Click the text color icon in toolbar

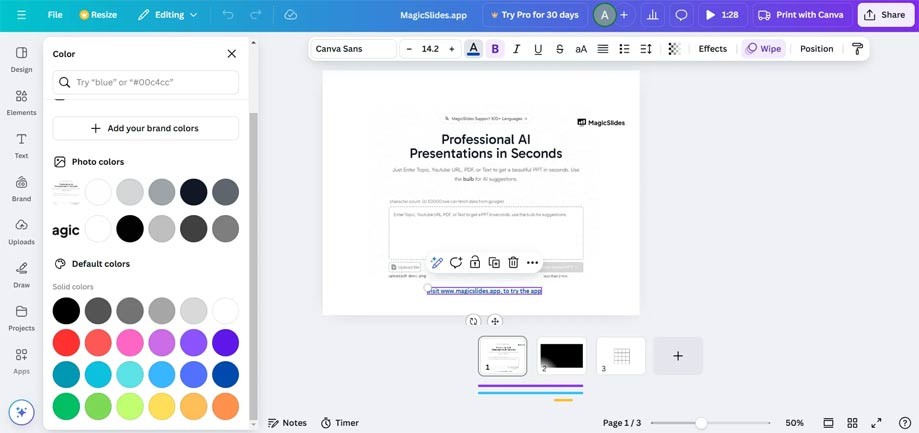pos(473,49)
